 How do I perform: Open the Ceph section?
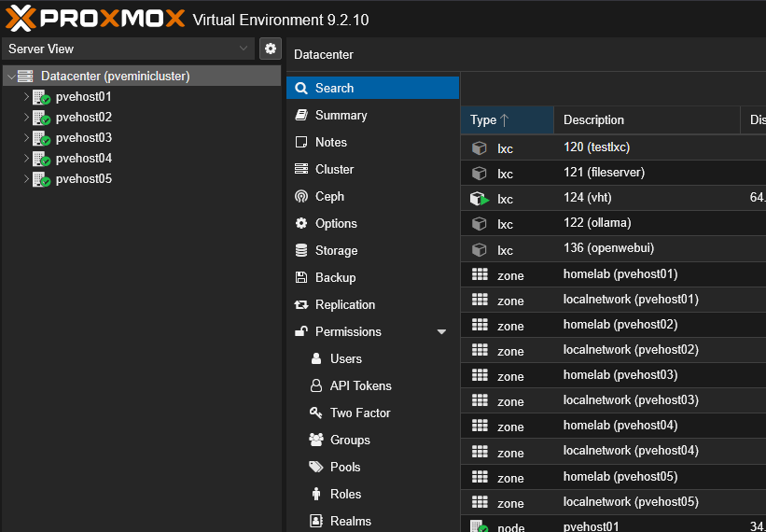point(373,196)
